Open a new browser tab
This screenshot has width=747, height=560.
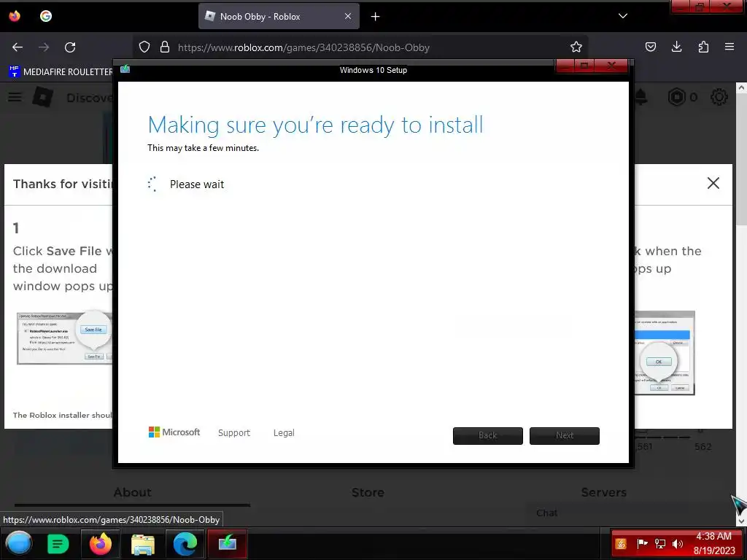(x=376, y=17)
